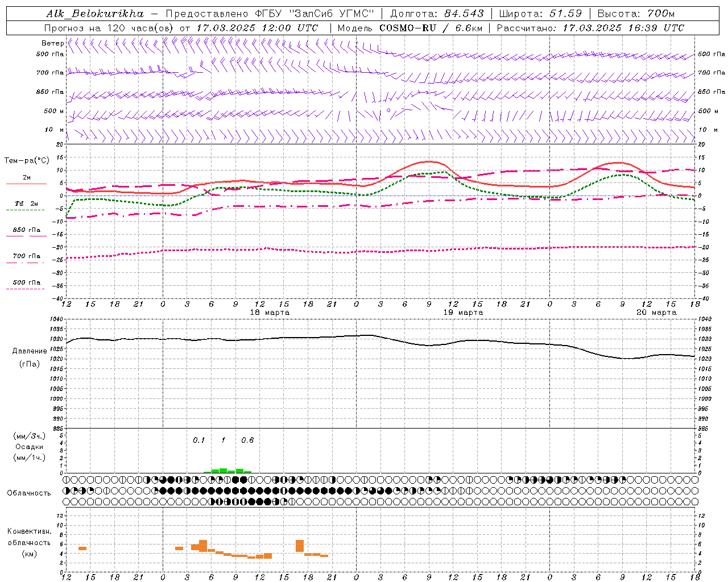Image resolution: width=728 pixels, height=582 pixels.
Task: Click the 0.1 precipitation amount value
Action: [198, 440]
